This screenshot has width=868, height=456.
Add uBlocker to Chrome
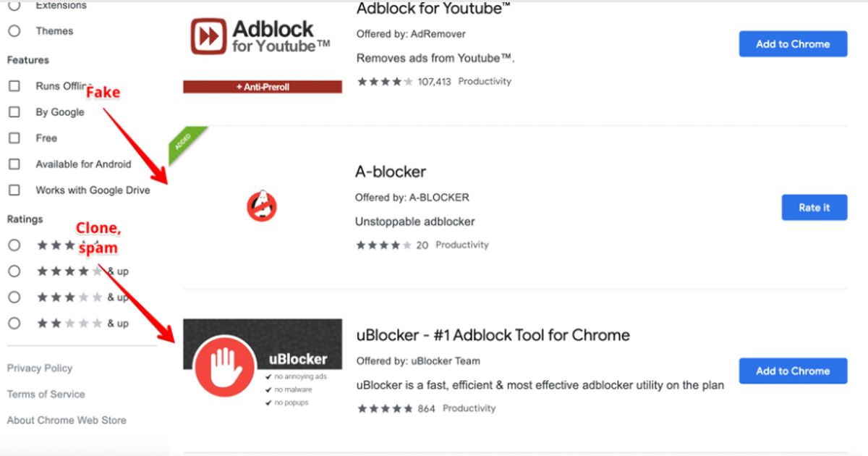point(793,371)
